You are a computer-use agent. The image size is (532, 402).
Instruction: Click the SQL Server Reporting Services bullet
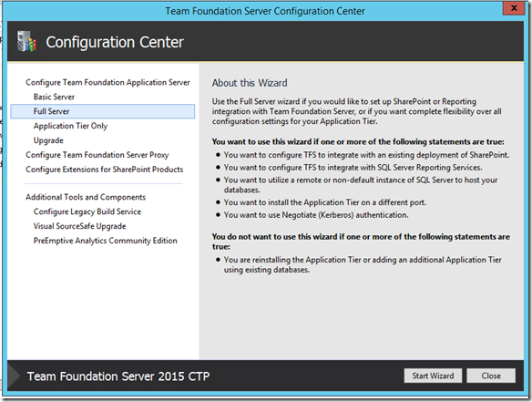coord(353,168)
